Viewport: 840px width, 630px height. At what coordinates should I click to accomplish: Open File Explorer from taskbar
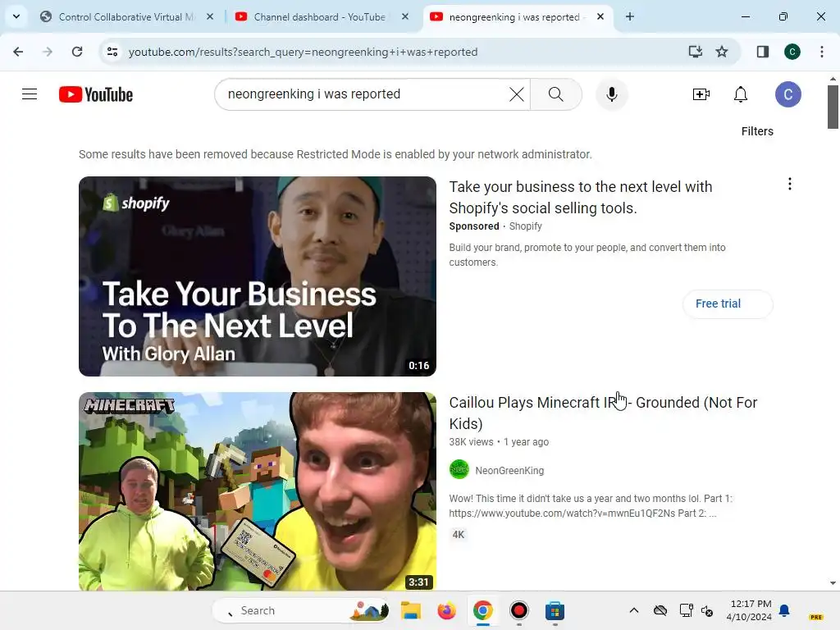(x=411, y=610)
